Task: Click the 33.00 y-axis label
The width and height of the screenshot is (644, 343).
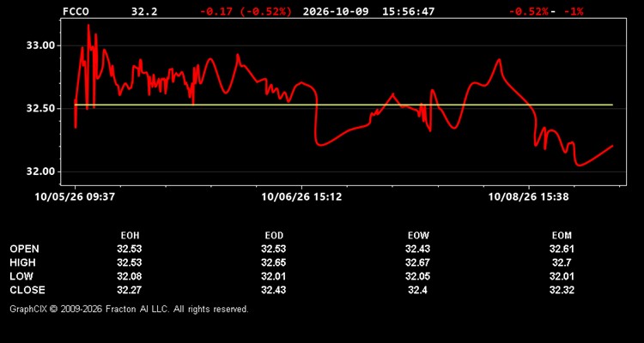Action: tap(40, 45)
